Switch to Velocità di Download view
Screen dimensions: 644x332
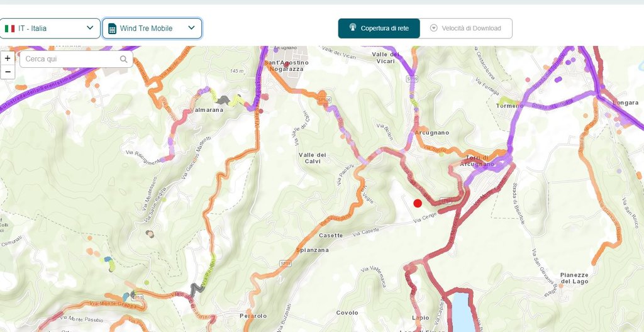[x=466, y=28]
